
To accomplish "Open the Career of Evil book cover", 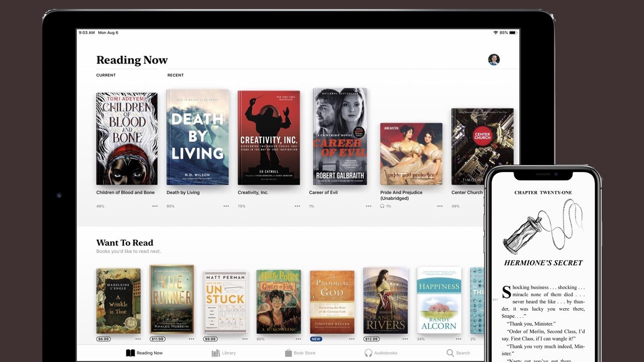I will [x=340, y=137].
